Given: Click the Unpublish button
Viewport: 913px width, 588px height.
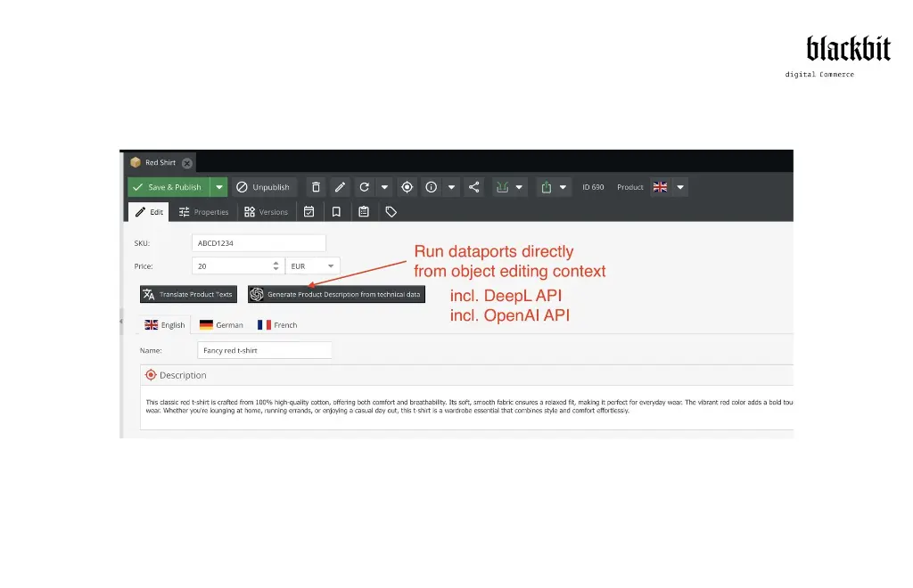Looking at the screenshot, I should 263,187.
